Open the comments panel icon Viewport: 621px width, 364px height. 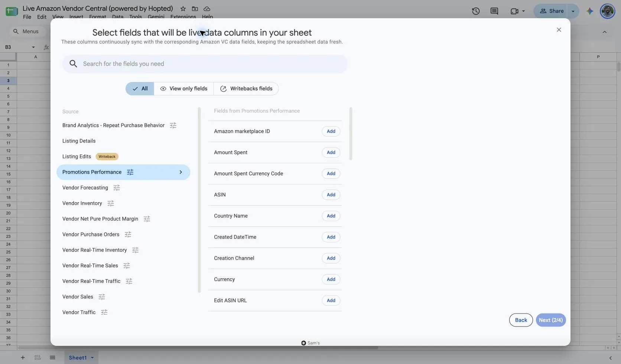coord(494,11)
